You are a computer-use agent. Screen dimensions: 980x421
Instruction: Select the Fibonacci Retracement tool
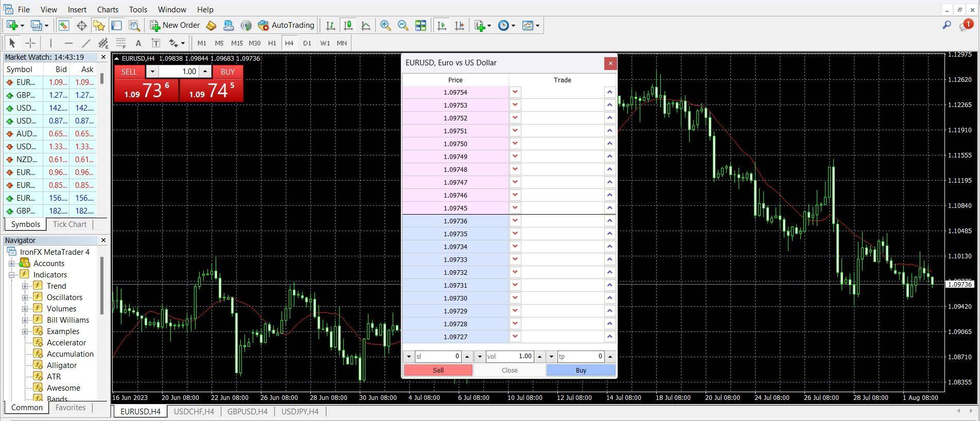coord(120,43)
